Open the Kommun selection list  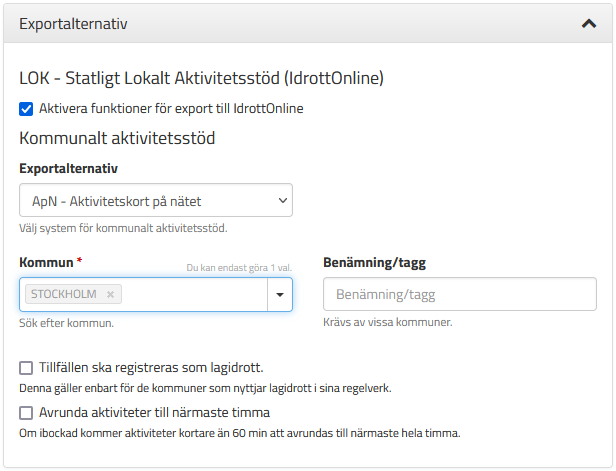pos(156,295)
